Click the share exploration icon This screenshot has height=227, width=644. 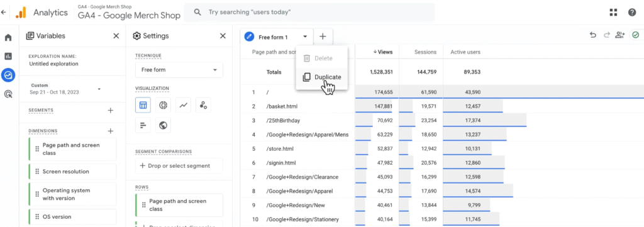[x=619, y=35]
